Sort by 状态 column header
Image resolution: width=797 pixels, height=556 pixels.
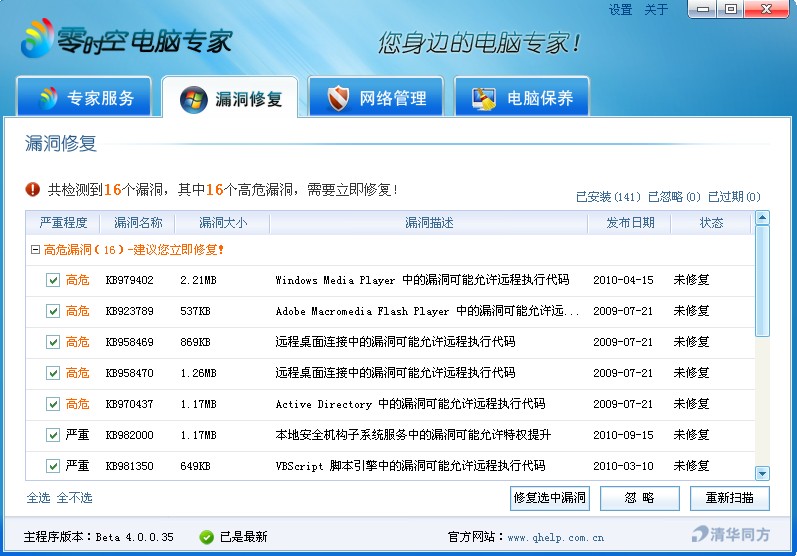[x=711, y=223]
